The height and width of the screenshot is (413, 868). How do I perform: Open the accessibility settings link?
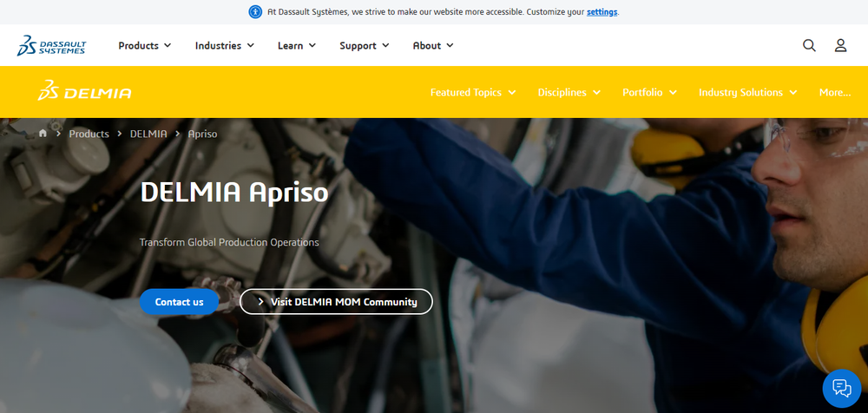(x=602, y=12)
